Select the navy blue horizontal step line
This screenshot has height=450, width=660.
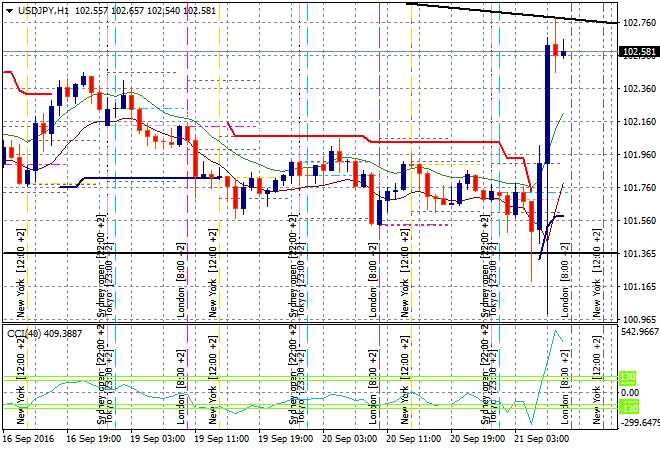[150, 178]
